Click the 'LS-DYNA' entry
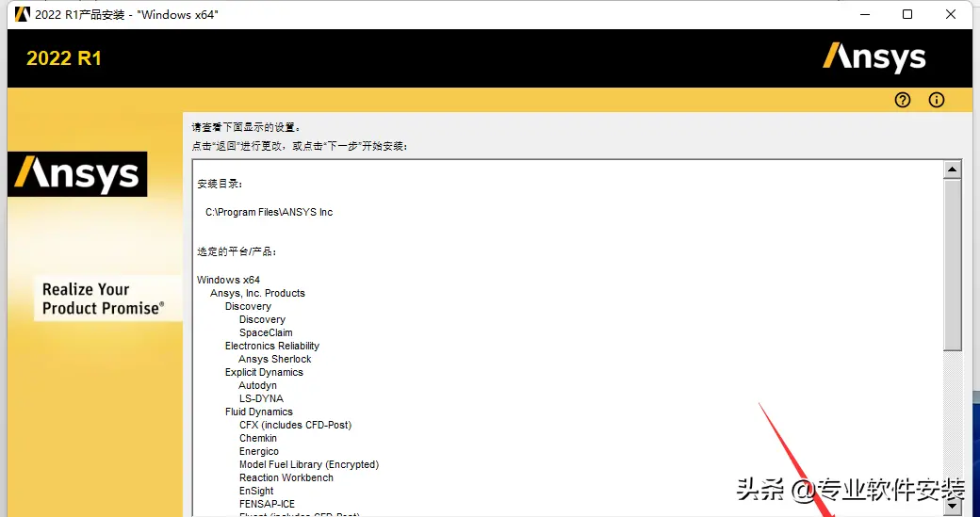 (261, 398)
